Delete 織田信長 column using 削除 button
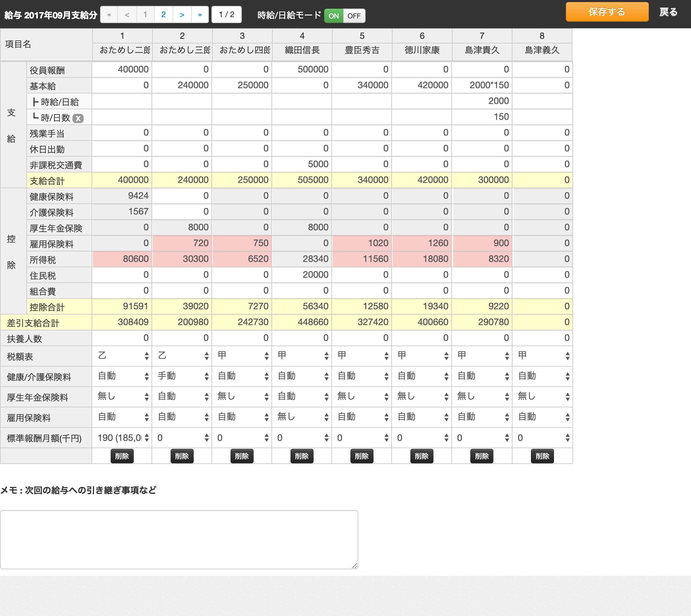This screenshot has height=616, width=691. pos(302,456)
